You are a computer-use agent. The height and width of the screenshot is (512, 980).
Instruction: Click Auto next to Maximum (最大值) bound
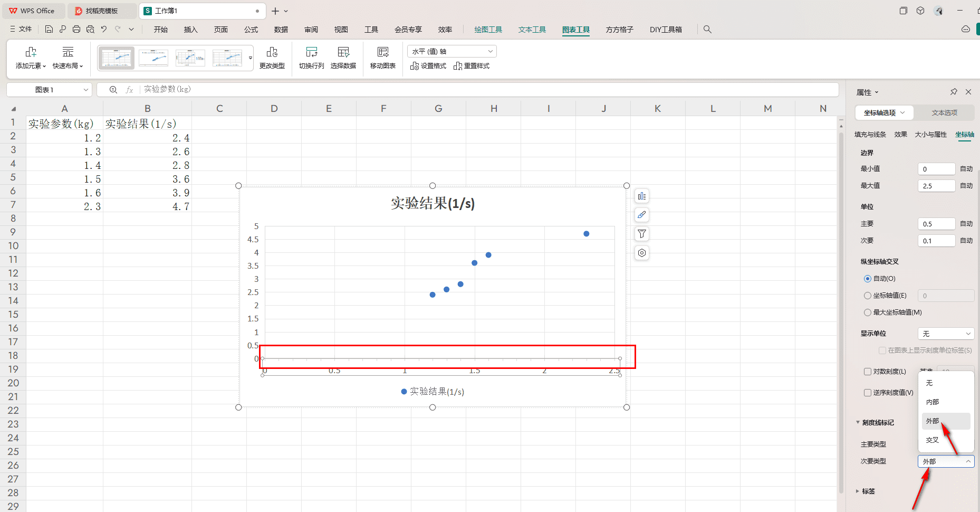[966, 186]
